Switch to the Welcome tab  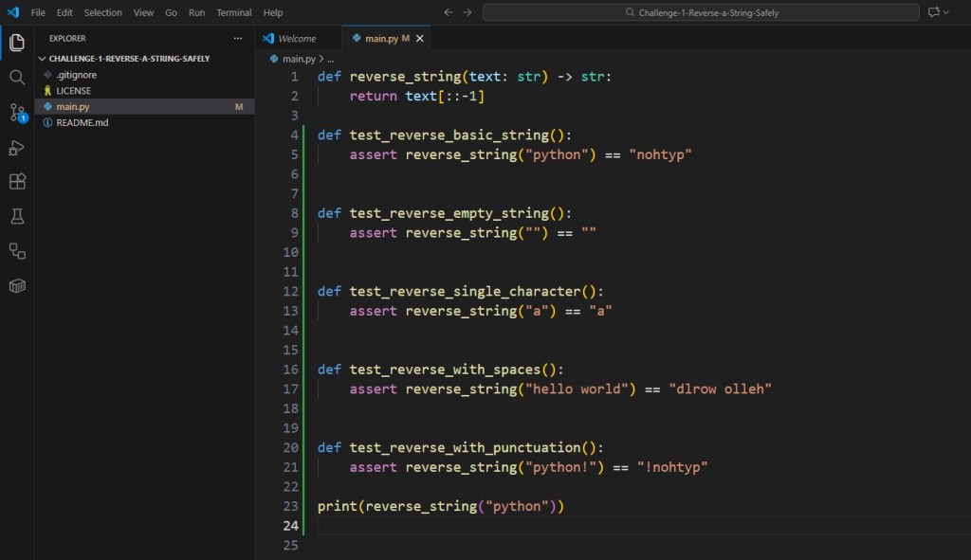(x=297, y=38)
